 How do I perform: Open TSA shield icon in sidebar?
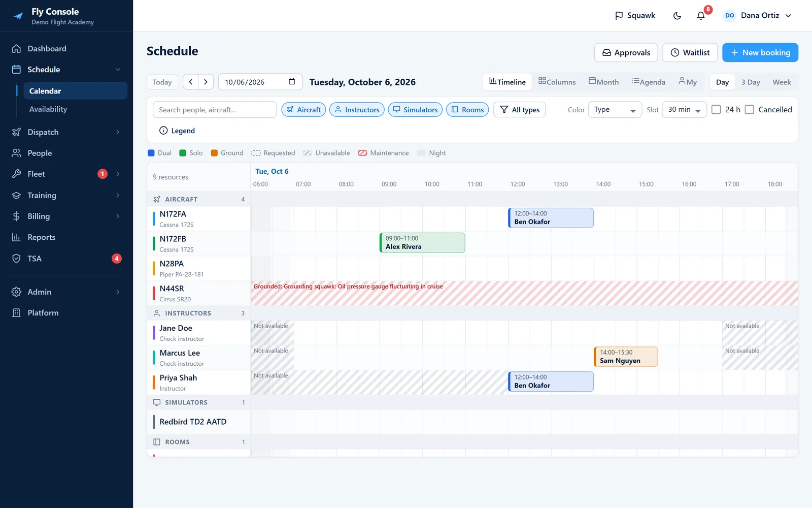click(x=16, y=259)
